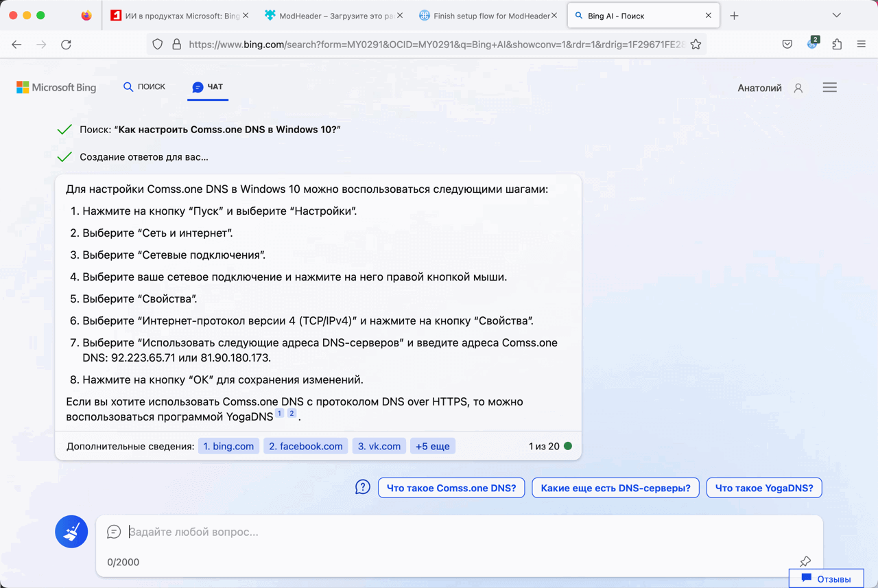The height and width of the screenshot is (588, 878).
Task: Open source link '1. bing.com'
Action: [x=228, y=446]
